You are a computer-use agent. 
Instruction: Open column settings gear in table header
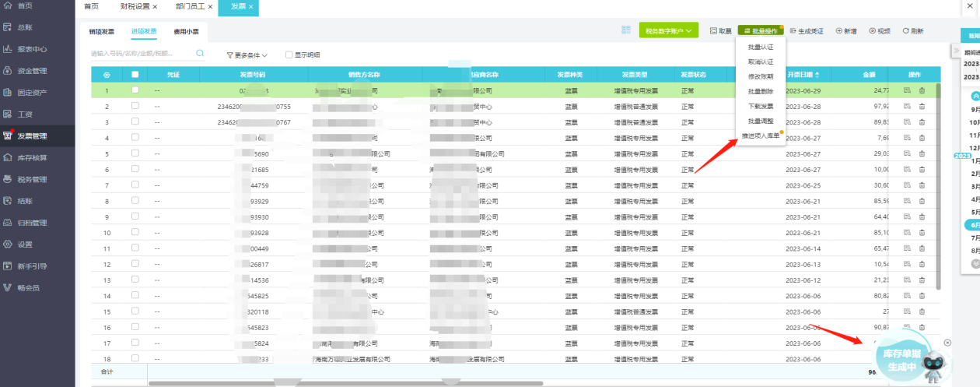point(107,75)
